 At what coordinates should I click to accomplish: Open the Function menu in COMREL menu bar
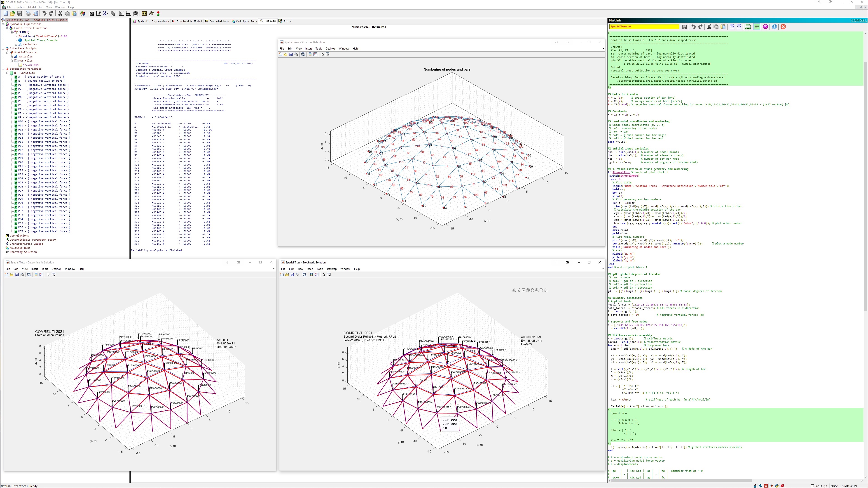pos(20,7)
